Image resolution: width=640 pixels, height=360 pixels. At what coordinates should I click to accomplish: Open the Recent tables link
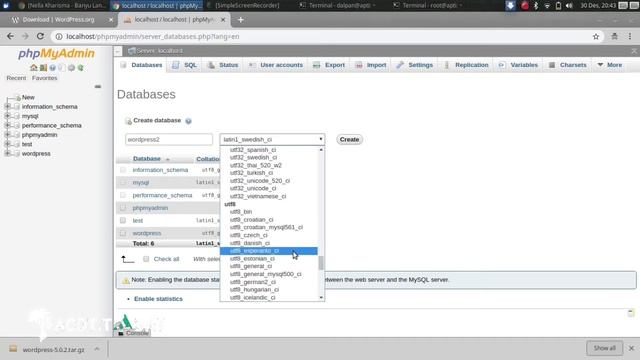coord(16,78)
